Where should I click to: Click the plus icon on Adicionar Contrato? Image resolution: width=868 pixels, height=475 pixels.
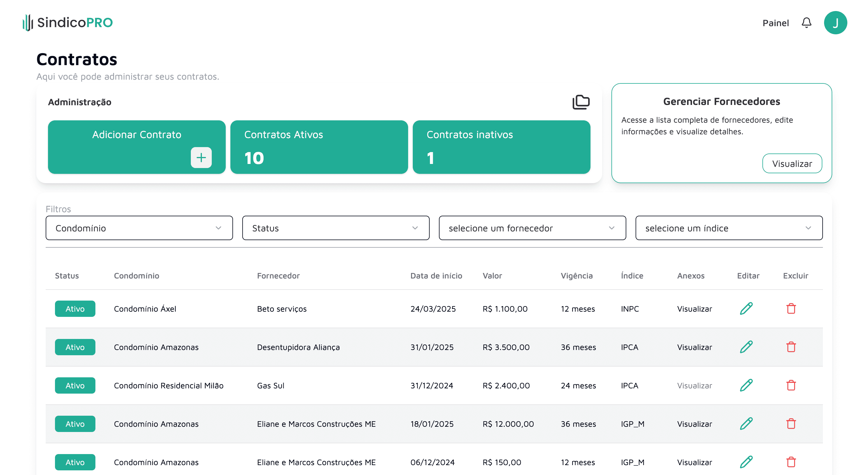point(201,158)
